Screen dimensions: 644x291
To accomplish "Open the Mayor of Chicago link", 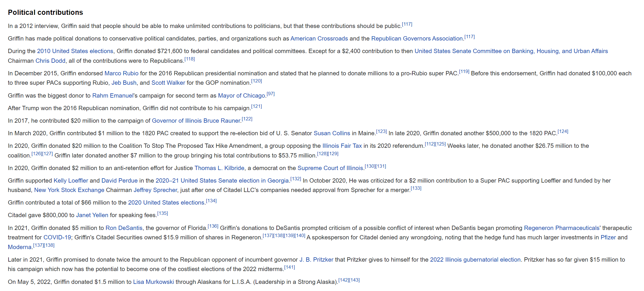I will 242,96.
